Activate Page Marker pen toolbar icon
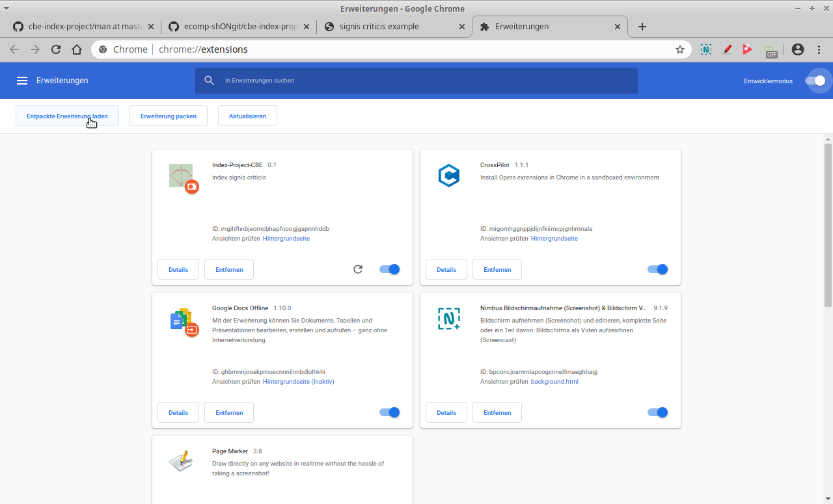This screenshot has height=504, width=833. coord(728,49)
